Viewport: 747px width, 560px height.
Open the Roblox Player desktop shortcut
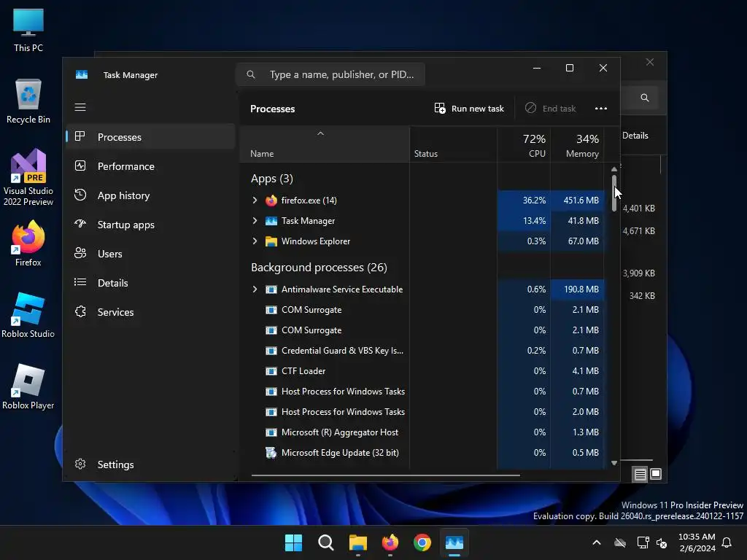(28, 386)
